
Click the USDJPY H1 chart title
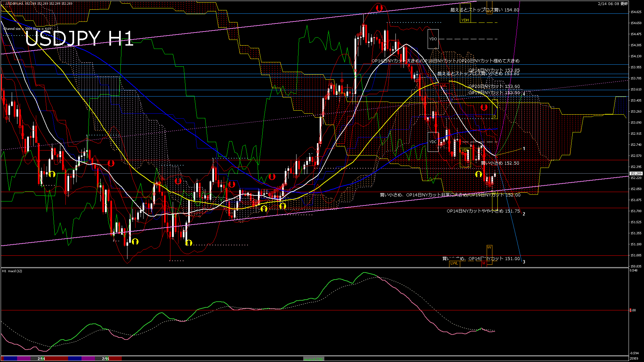pos(79,39)
